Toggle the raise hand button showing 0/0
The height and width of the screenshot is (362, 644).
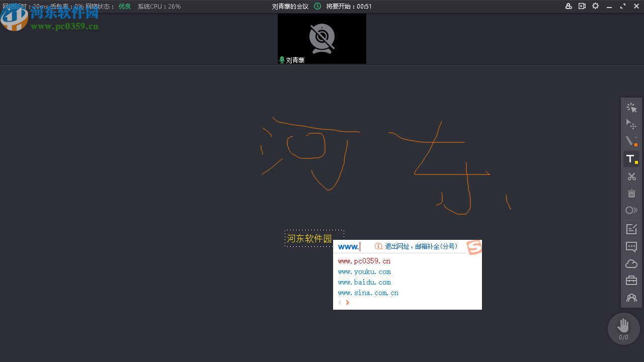click(x=623, y=328)
